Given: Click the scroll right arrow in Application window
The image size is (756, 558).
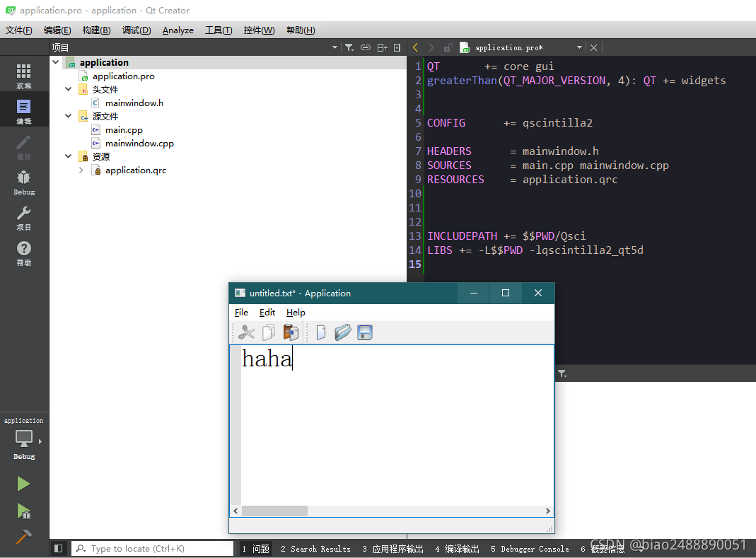Looking at the screenshot, I should point(547,511).
